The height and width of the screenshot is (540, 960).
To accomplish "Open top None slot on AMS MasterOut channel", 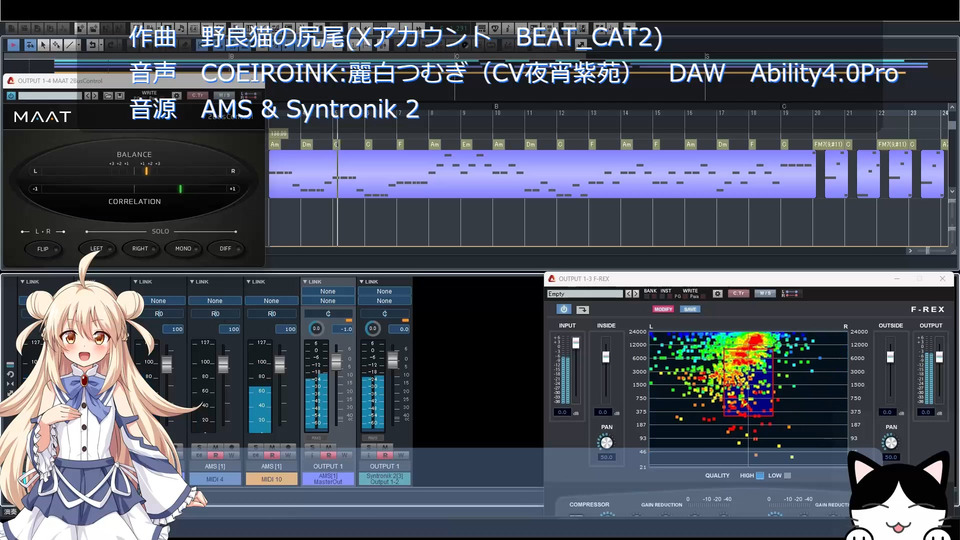I will pyautogui.click(x=328, y=291).
